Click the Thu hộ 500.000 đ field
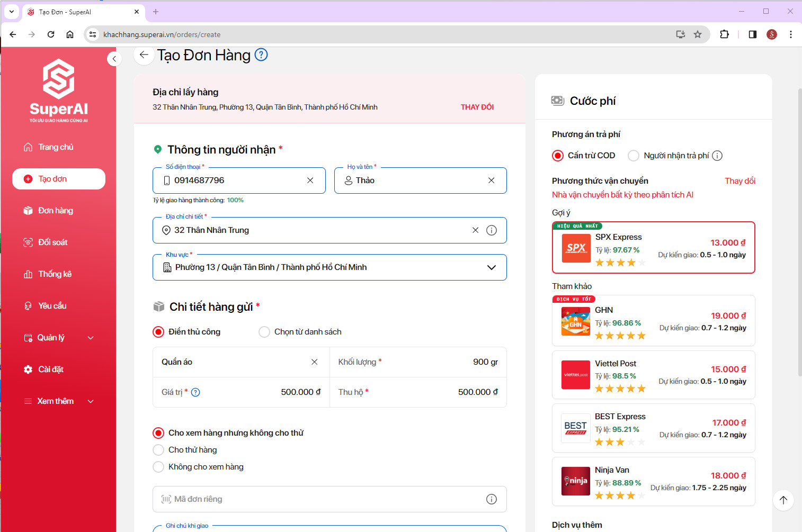 click(x=418, y=392)
